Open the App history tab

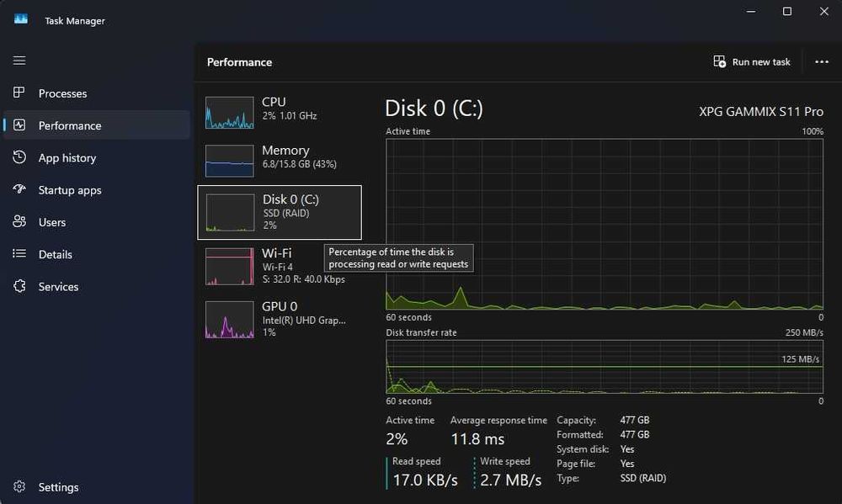pyautogui.click(x=67, y=158)
